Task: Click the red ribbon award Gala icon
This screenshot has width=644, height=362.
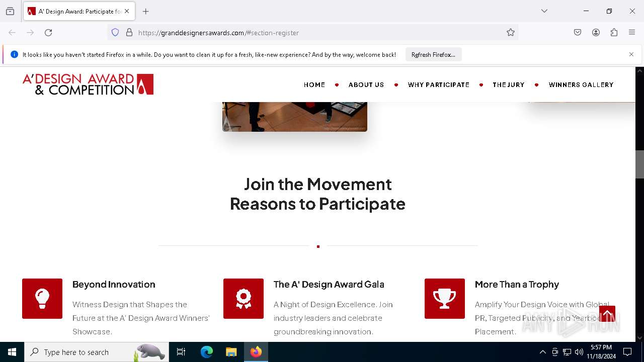Action: click(x=244, y=299)
